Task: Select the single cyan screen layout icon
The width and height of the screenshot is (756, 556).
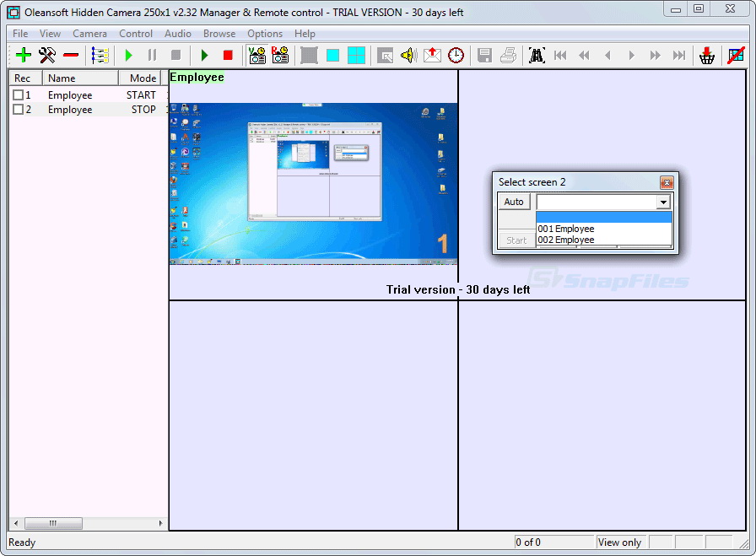Action: pyautogui.click(x=332, y=56)
